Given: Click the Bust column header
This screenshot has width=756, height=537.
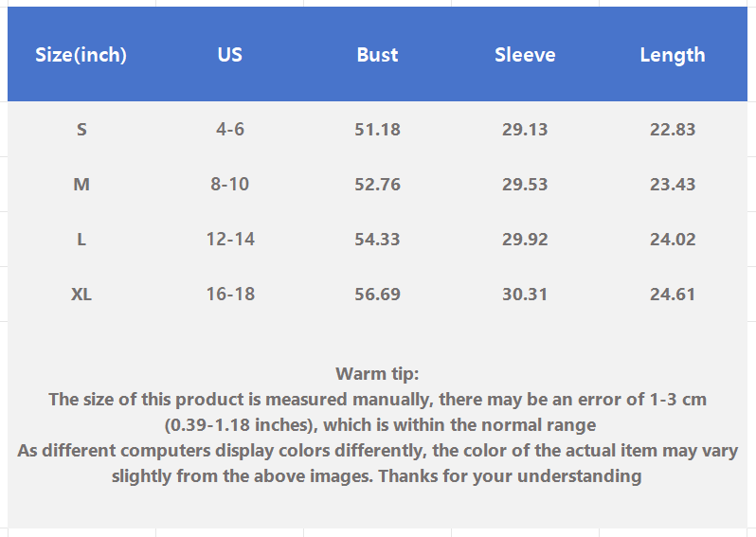Looking at the screenshot, I should pyautogui.click(x=377, y=55).
